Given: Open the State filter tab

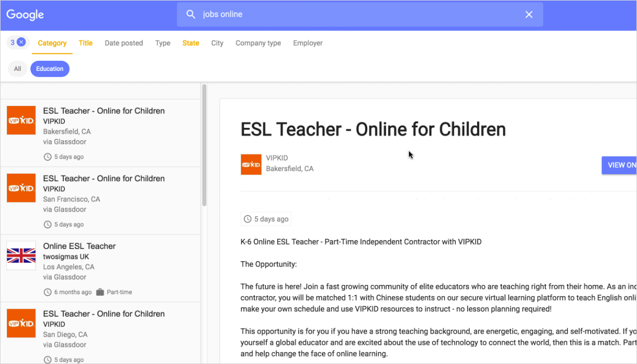Looking at the screenshot, I should coord(190,43).
